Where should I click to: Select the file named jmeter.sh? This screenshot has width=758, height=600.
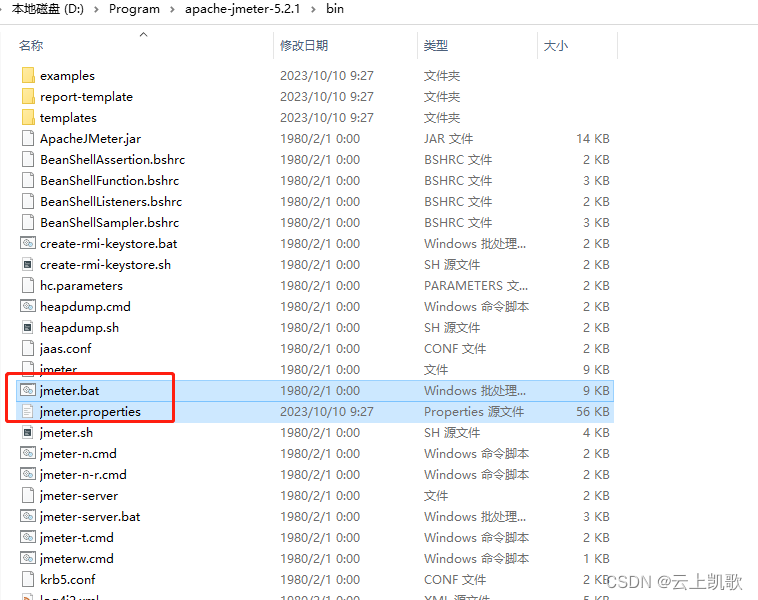66,433
